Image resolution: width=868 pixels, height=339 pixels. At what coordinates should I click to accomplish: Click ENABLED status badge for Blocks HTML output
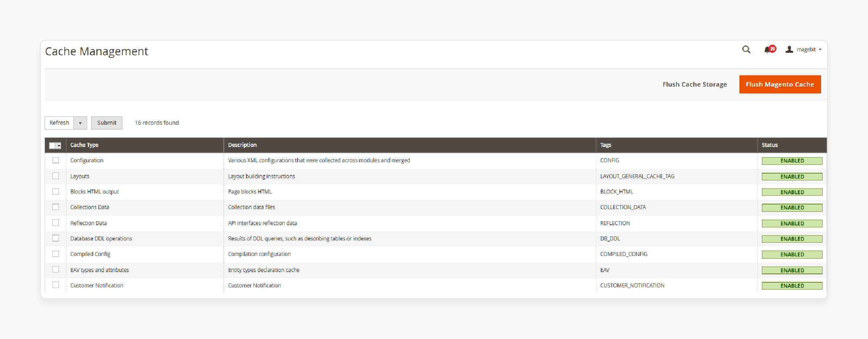coord(792,192)
